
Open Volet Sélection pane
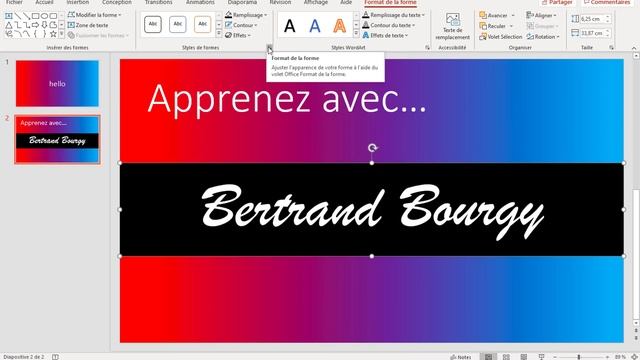(500, 37)
